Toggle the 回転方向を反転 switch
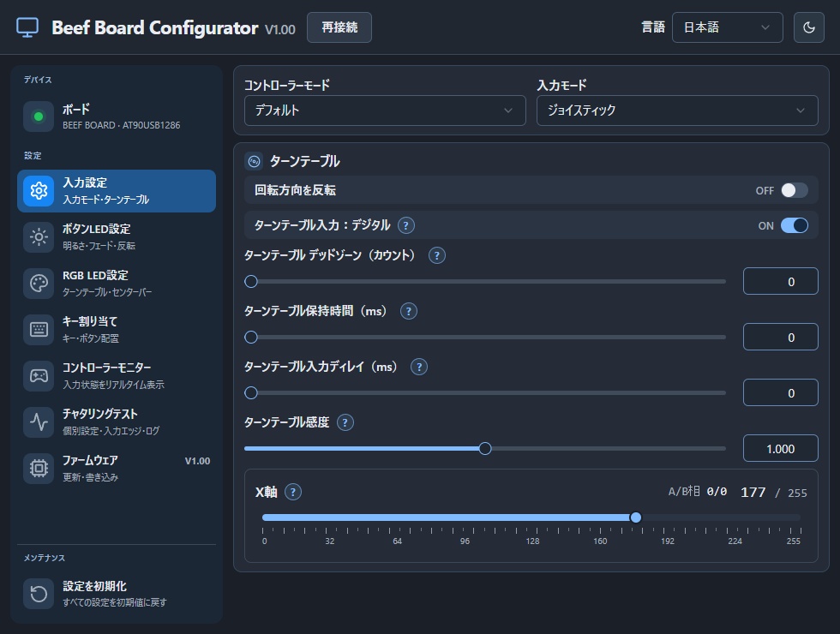840x634 pixels. click(x=795, y=190)
